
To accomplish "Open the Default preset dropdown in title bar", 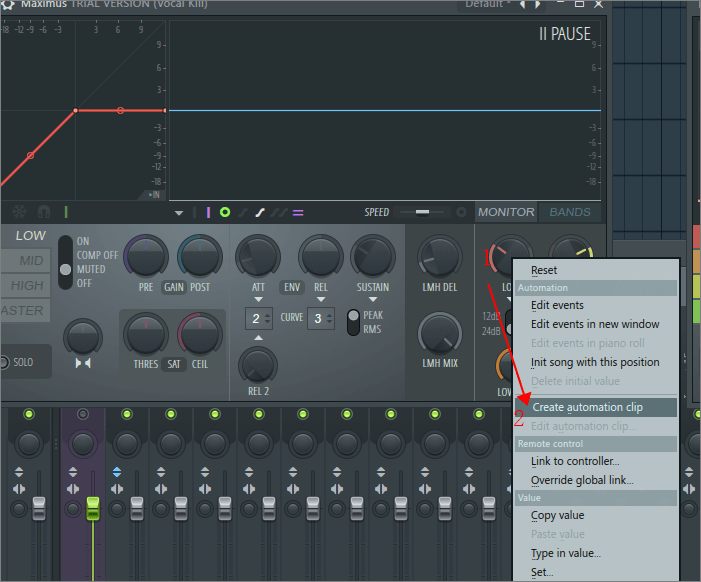I will coord(489,4).
